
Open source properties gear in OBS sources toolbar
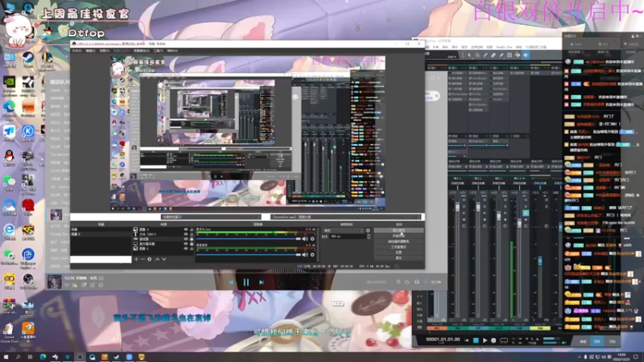pos(150,259)
